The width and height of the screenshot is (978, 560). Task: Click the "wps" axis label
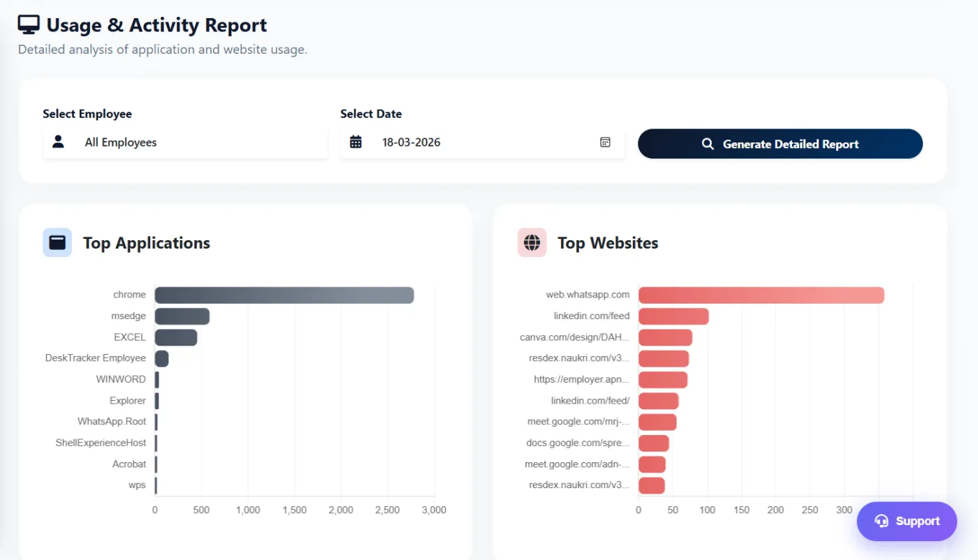click(137, 485)
